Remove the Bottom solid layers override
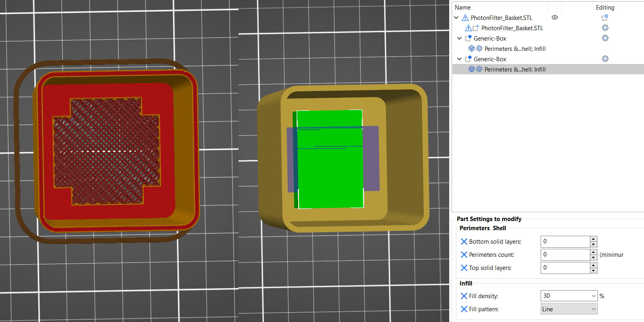This screenshot has width=644, height=322. pyautogui.click(x=464, y=242)
